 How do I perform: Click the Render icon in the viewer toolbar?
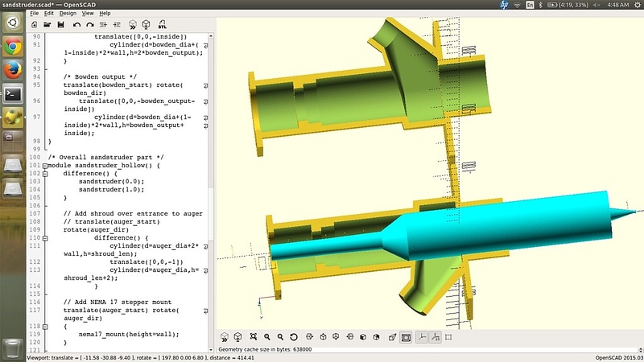(x=237, y=337)
